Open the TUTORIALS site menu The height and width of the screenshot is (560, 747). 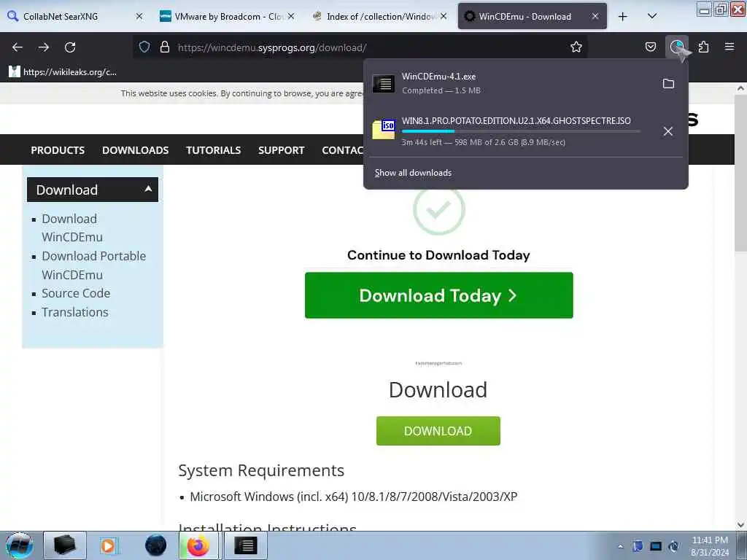point(214,150)
